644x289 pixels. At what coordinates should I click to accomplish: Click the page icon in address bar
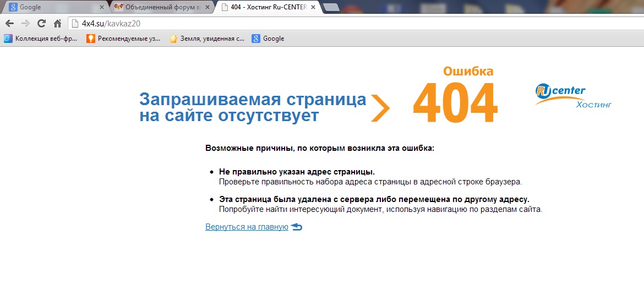tap(75, 24)
